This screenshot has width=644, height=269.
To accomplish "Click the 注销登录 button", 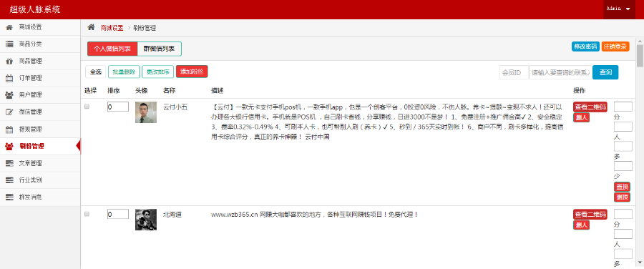I will tap(615, 47).
